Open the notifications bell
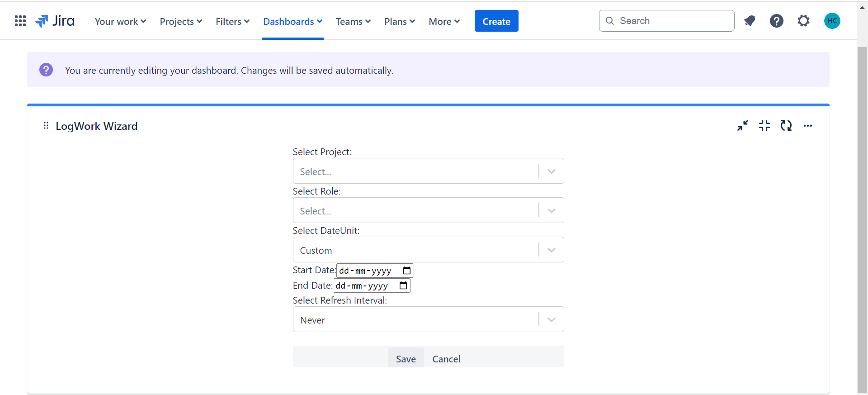The height and width of the screenshot is (395, 868). pos(750,21)
